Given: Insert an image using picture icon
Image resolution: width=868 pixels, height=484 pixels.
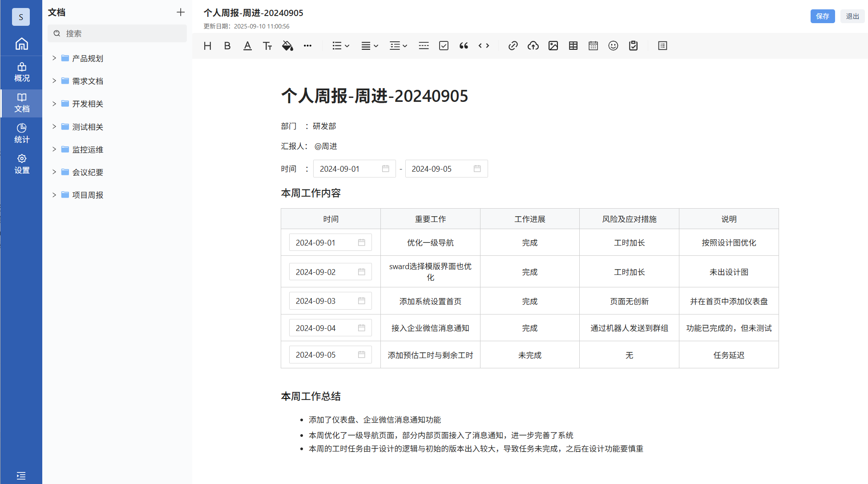Looking at the screenshot, I should [x=553, y=46].
